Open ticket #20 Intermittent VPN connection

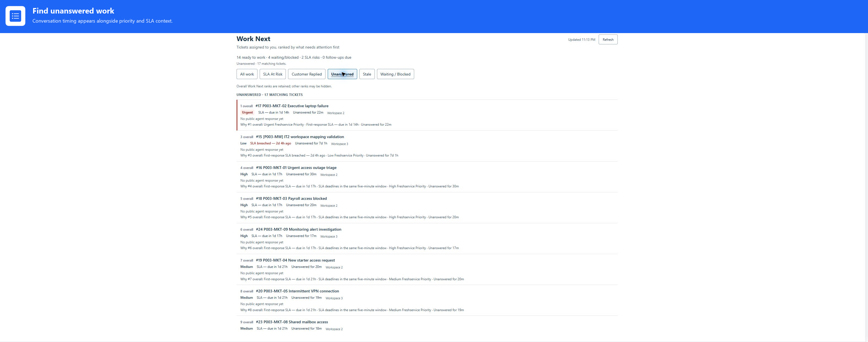tap(297, 291)
